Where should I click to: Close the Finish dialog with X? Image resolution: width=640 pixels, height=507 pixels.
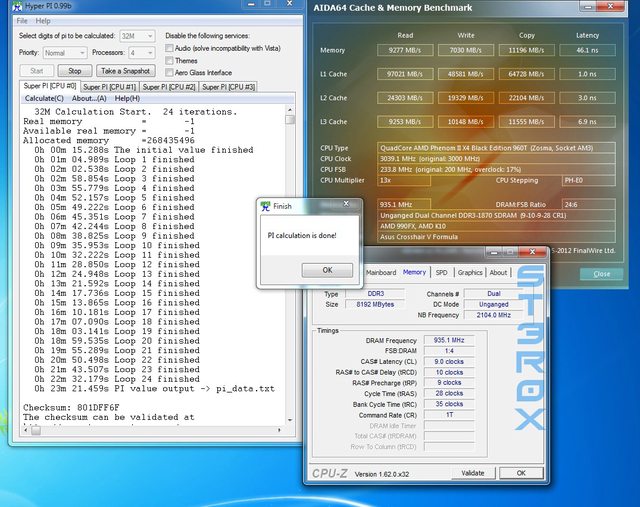[x=346, y=203]
